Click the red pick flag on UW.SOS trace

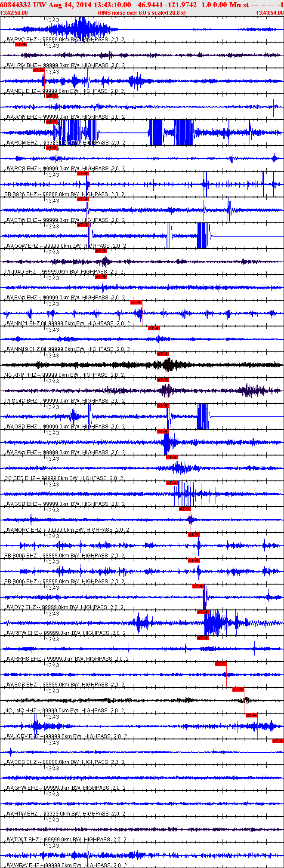pos(221,664)
